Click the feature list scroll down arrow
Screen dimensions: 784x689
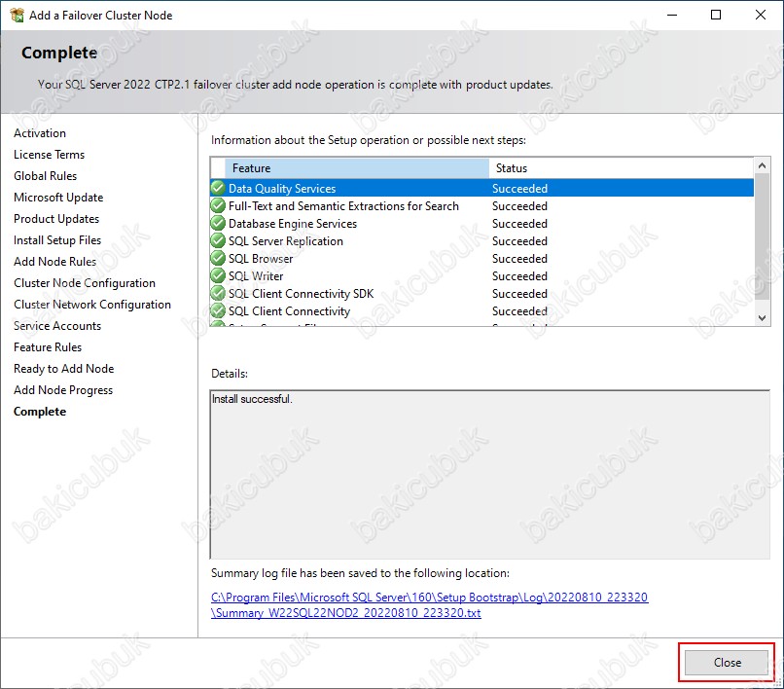(x=762, y=317)
